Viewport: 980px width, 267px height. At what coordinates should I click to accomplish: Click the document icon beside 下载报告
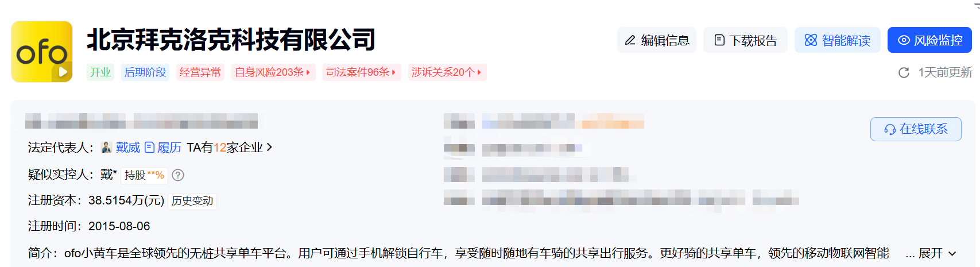tap(719, 40)
